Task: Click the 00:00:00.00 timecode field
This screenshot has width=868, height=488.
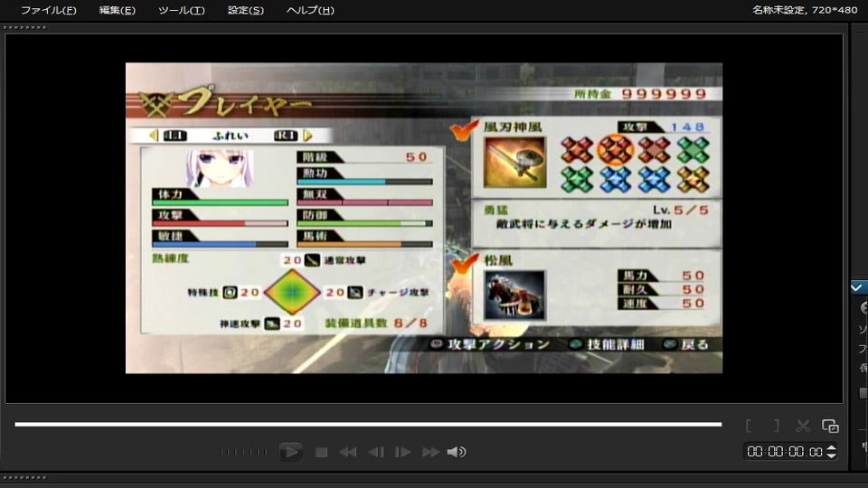Action: tap(785, 452)
